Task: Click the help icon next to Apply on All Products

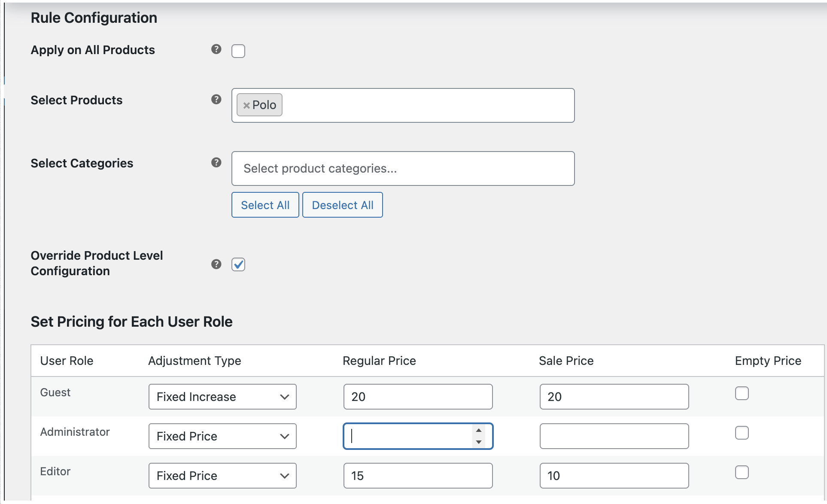Action: coord(216,50)
